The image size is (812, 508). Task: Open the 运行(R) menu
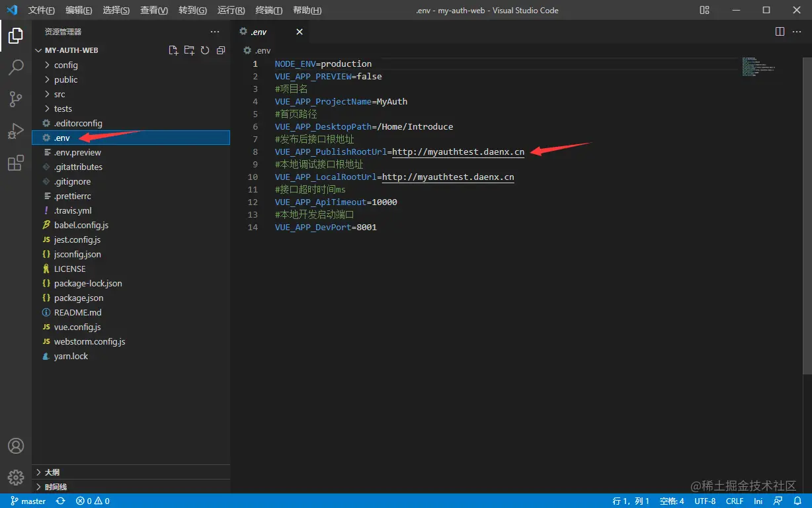[231, 10]
